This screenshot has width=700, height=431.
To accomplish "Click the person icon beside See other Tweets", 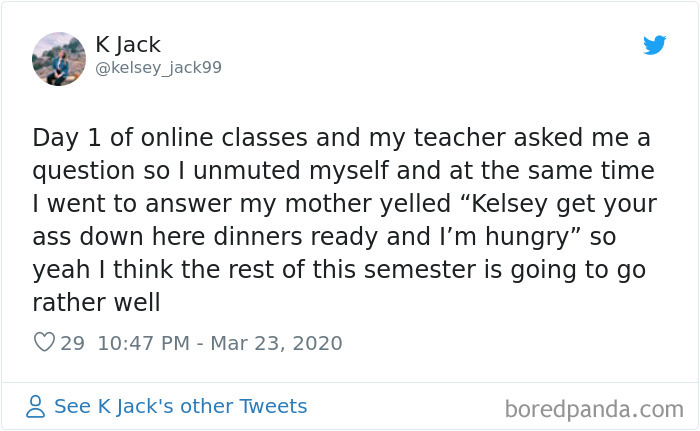I will coord(36,406).
